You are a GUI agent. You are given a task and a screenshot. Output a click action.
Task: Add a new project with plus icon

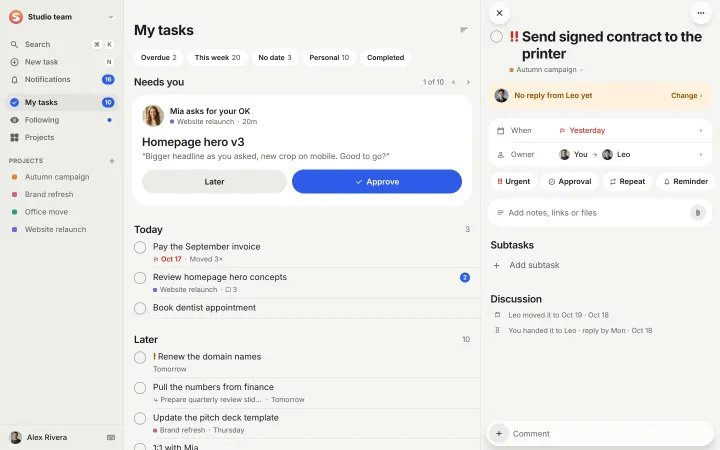coord(112,161)
